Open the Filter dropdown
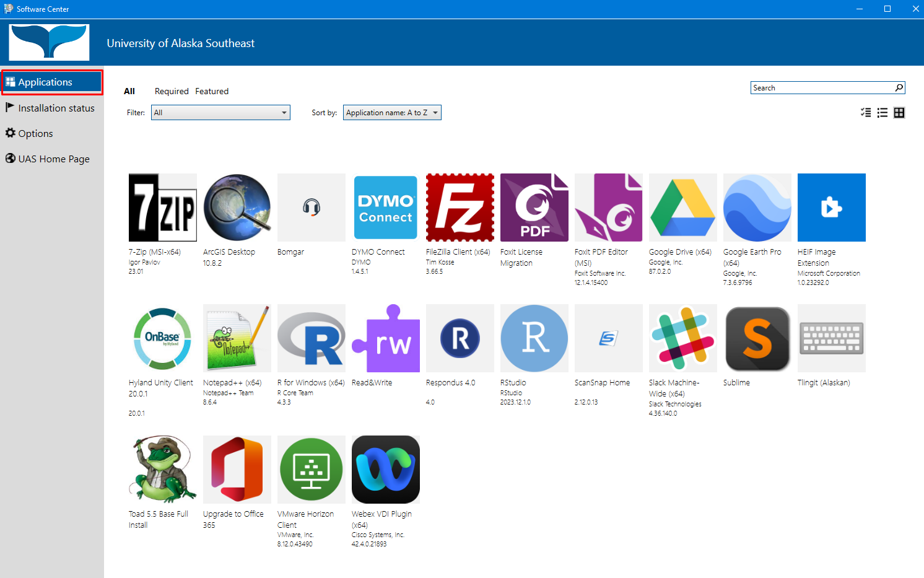 tap(220, 113)
